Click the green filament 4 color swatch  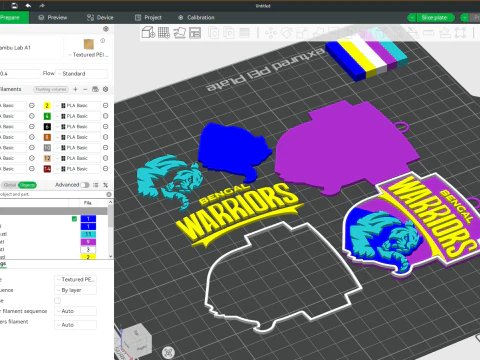pos(47,116)
